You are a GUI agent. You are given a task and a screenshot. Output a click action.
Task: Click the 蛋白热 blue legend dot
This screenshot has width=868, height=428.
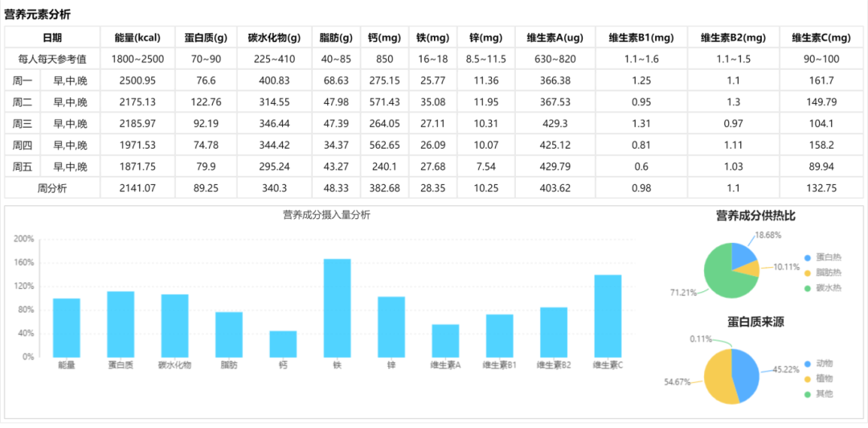[807, 257]
